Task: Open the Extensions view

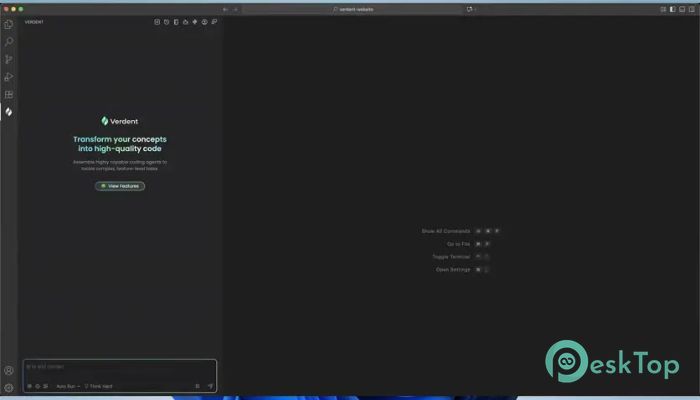Action: pyautogui.click(x=8, y=94)
